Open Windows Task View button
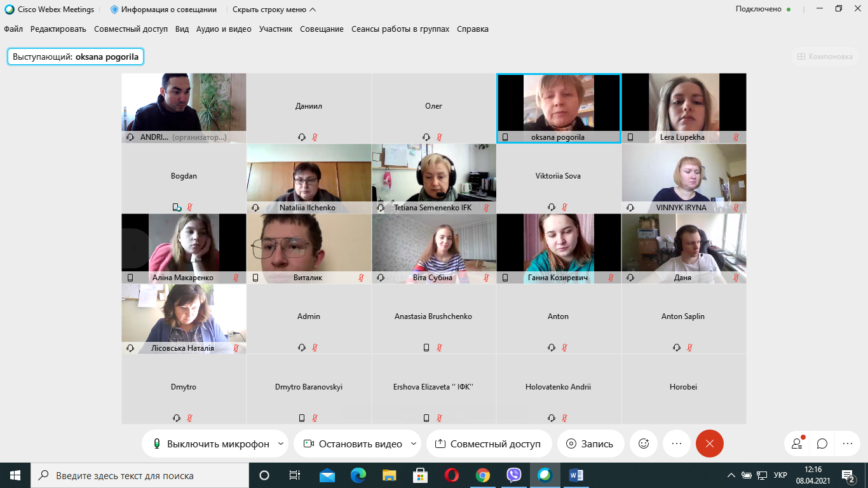This screenshot has height=488, width=868. 295,475
